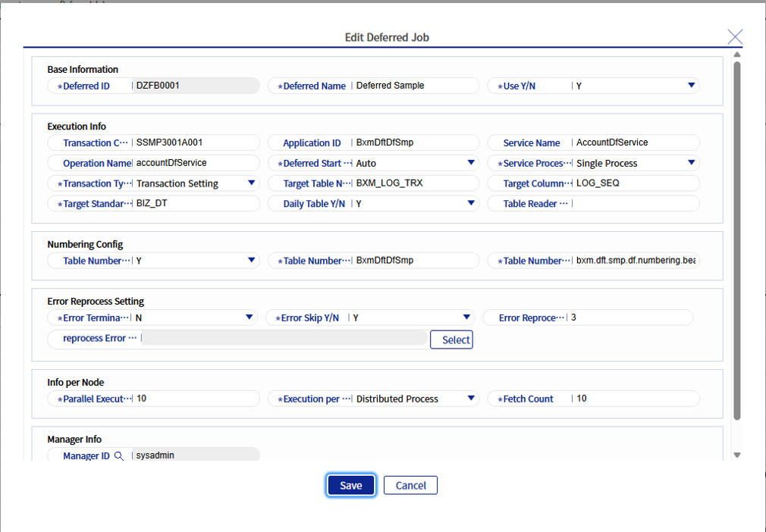This screenshot has width=766, height=532.
Task: Click the Parallel Execution count field
Action: (190, 398)
